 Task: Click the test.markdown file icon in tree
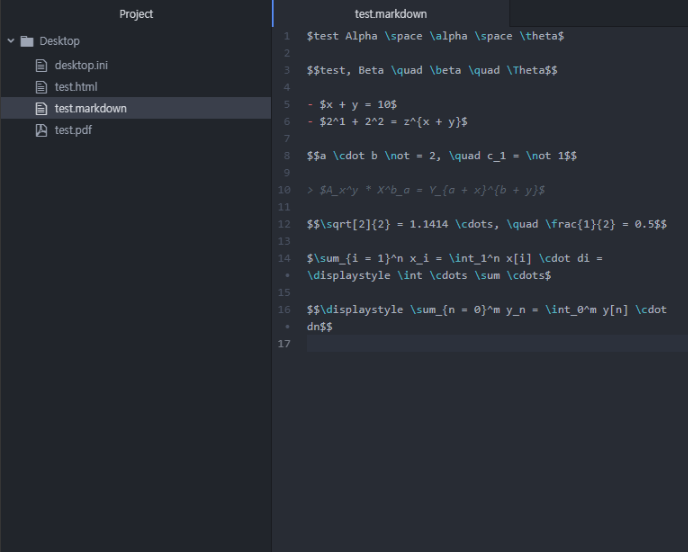tap(41, 108)
